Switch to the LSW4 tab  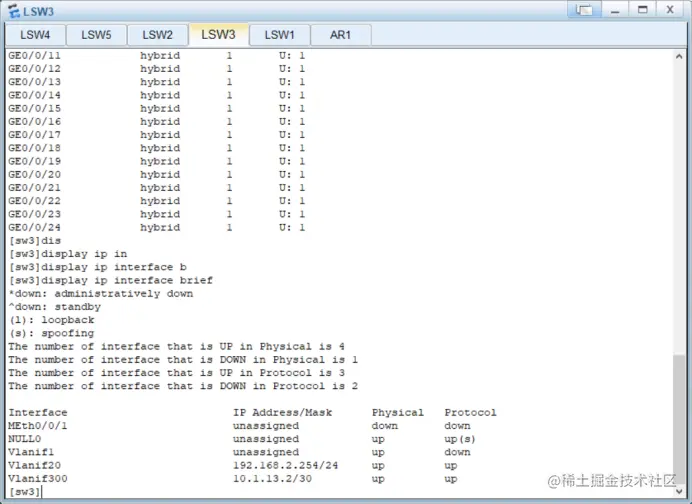tap(35, 35)
